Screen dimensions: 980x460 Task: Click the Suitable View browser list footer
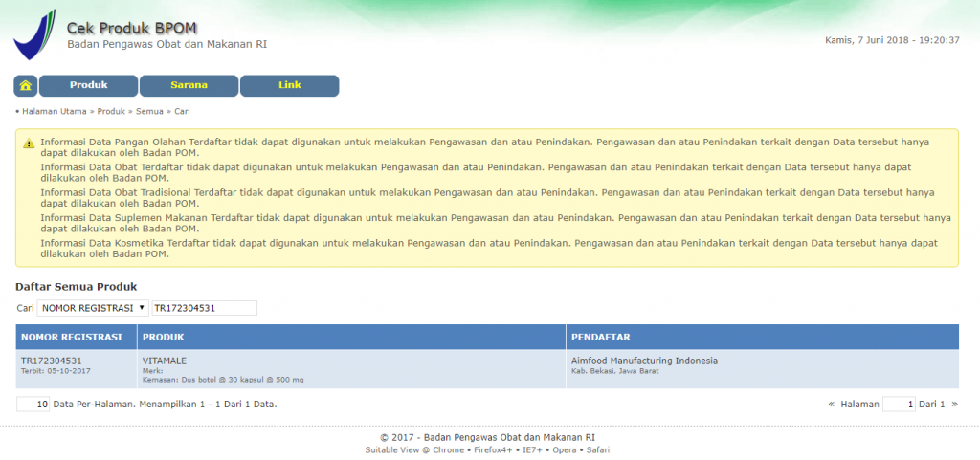coord(487,450)
